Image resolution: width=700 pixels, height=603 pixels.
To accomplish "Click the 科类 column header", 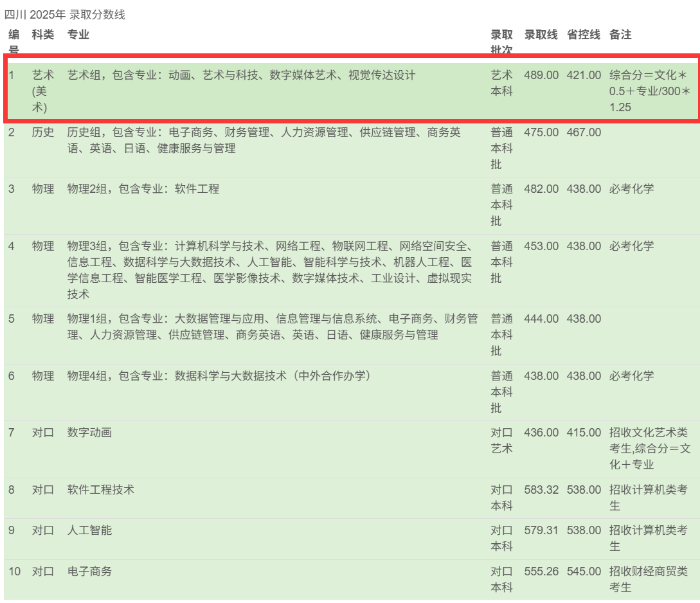I will click(43, 34).
